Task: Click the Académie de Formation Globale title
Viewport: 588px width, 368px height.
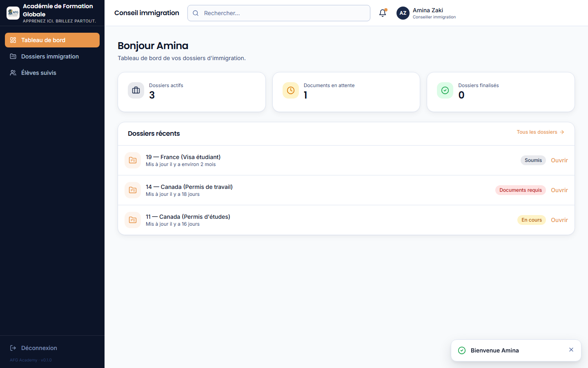Action: pos(58,10)
